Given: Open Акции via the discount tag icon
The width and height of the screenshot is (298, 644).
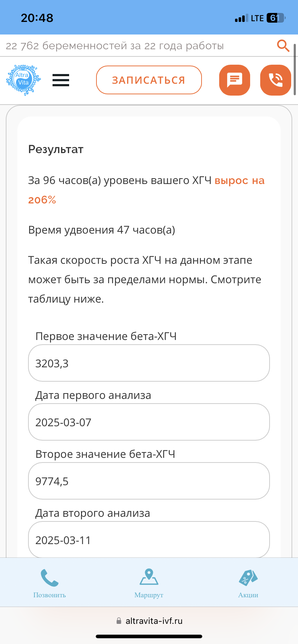Looking at the screenshot, I should [x=248, y=578].
